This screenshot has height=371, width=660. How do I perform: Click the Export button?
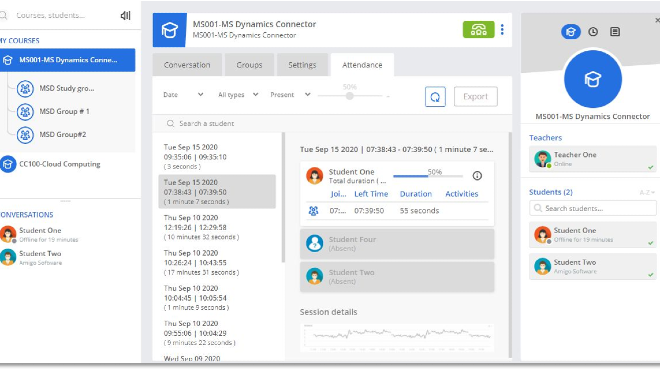[x=476, y=97]
